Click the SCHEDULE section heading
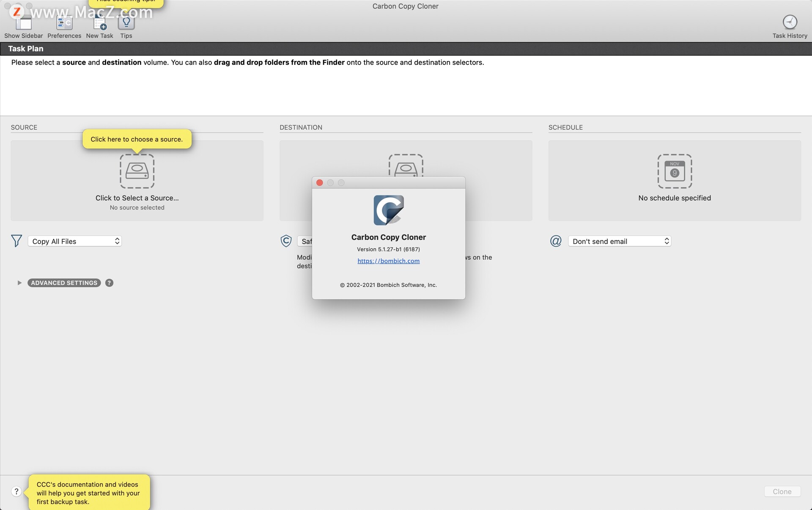The height and width of the screenshot is (510, 812). click(x=565, y=127)
